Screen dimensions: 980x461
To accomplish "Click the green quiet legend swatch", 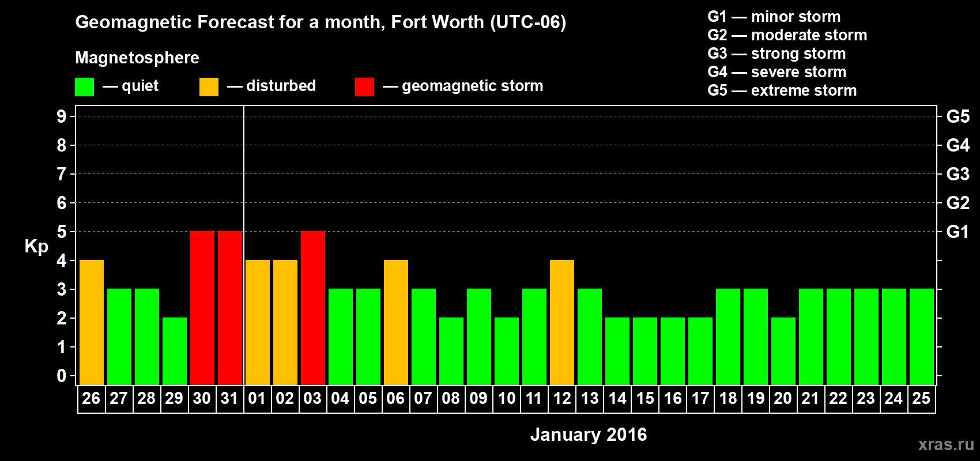I will point(84,87).
